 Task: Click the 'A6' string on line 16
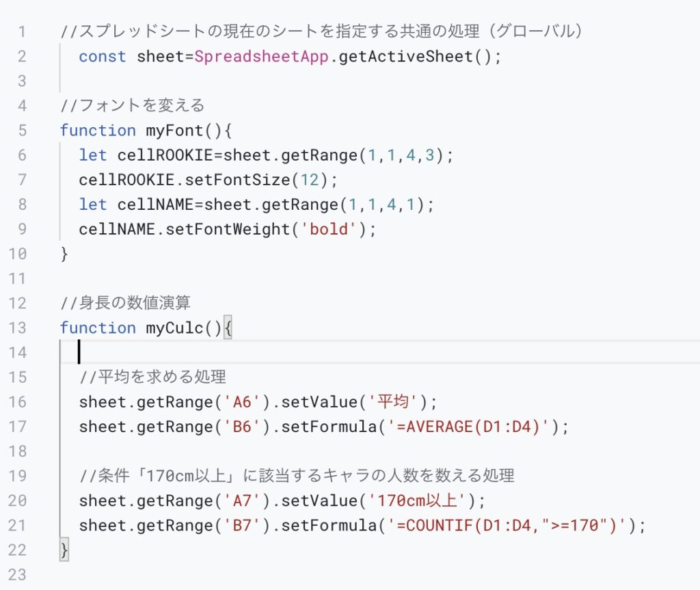(242, 402)
